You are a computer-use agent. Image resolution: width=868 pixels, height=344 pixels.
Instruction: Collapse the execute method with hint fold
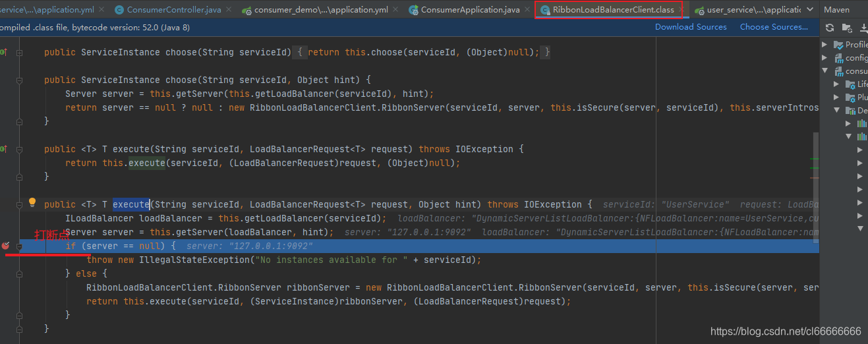tap(19, 204)
